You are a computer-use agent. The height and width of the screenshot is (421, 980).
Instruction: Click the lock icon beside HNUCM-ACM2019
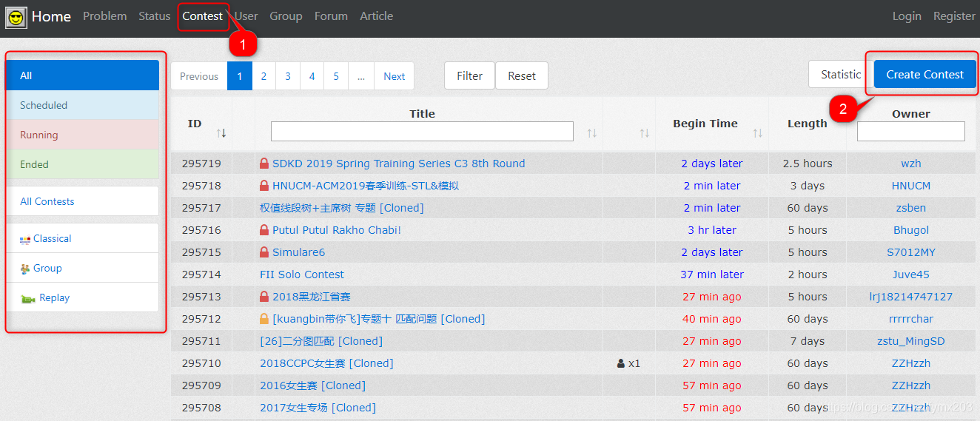tap(264, 186)
